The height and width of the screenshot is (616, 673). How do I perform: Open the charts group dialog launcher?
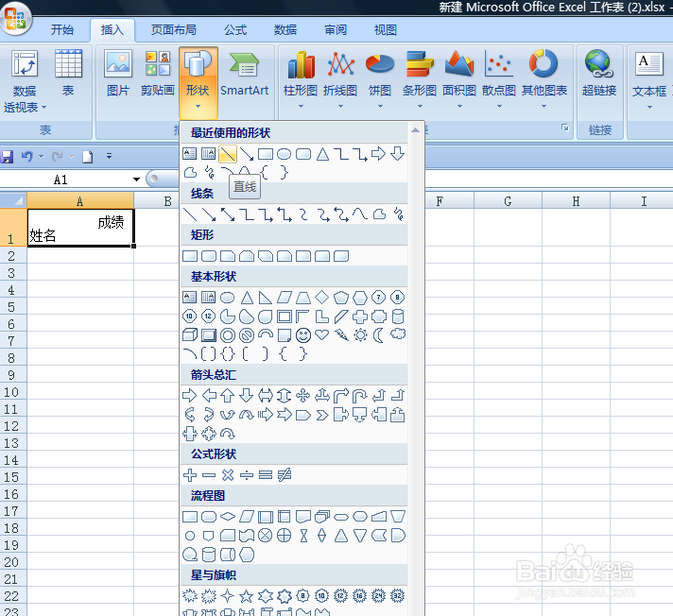point(565,128)
